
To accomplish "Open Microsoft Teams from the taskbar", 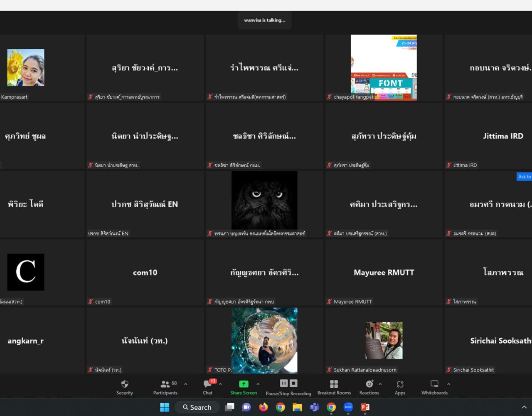I will click(x=314, y=407).
